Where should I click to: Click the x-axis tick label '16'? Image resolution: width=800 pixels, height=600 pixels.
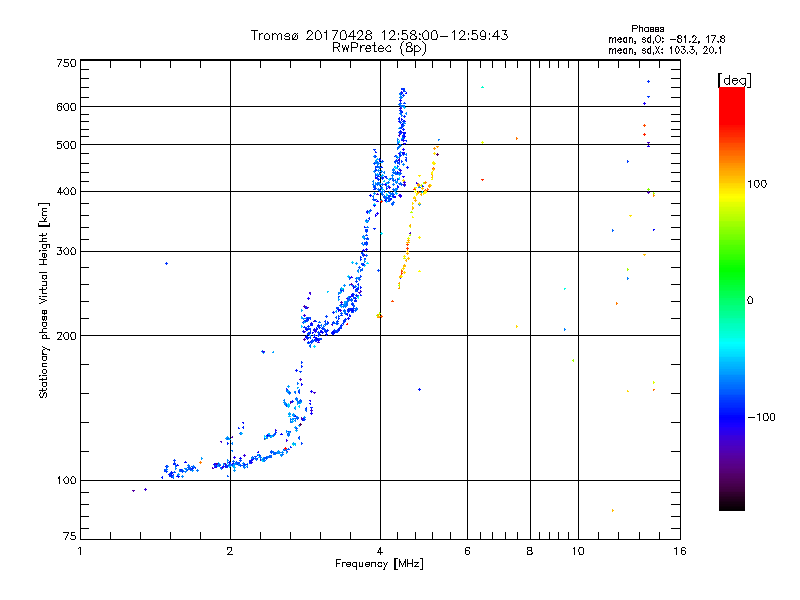tap(680, 551)
